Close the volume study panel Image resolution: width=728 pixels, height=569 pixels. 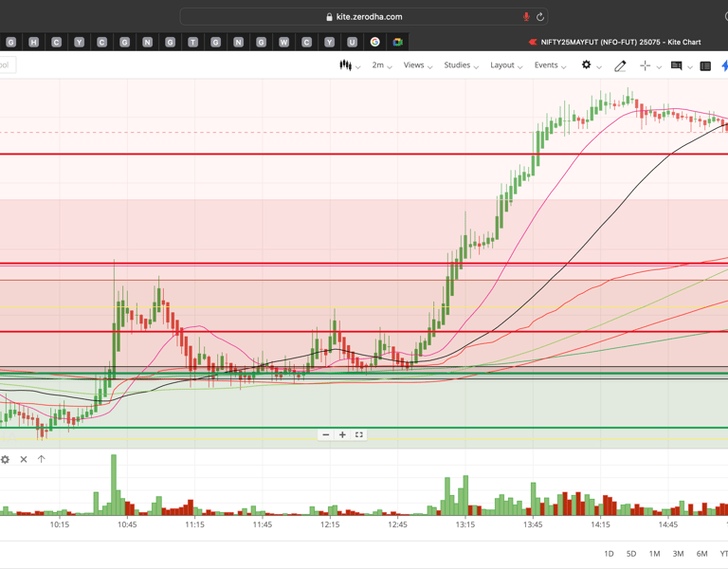(24, 459)
